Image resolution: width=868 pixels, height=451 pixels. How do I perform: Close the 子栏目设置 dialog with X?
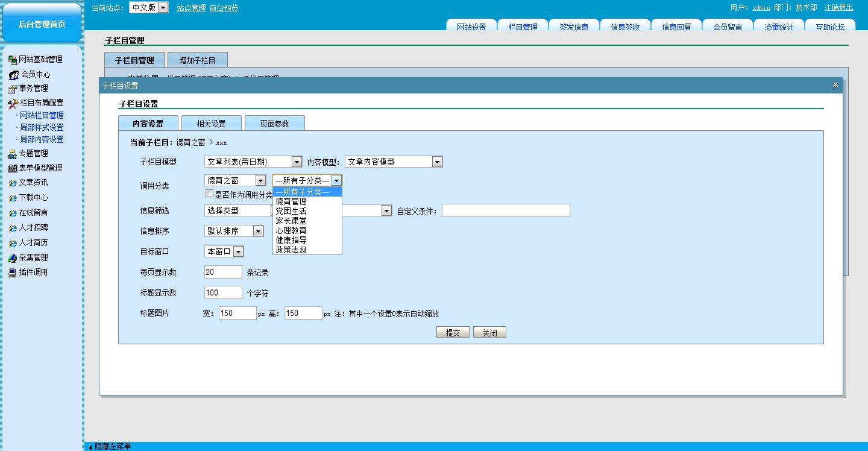[x=835, y=85]
